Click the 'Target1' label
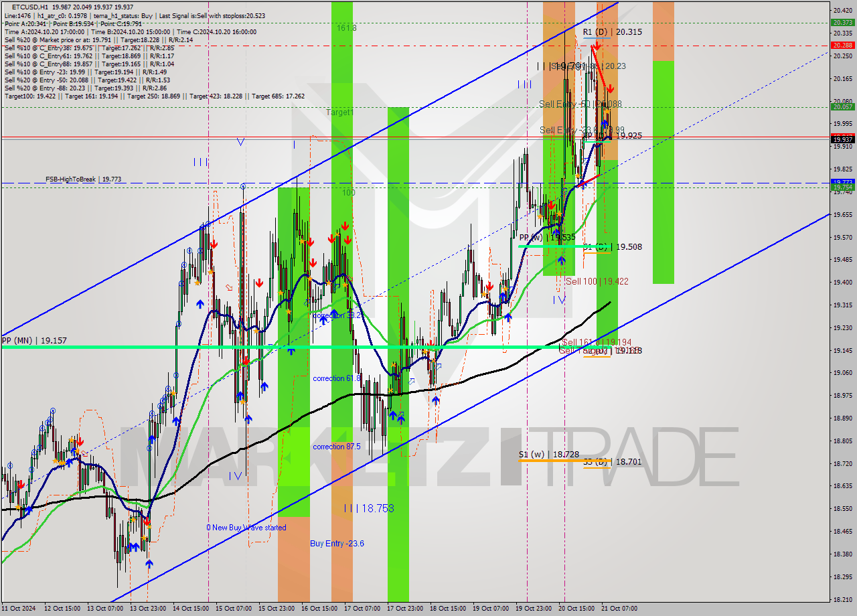Screen dimensions: 857x616 point(339,112)
